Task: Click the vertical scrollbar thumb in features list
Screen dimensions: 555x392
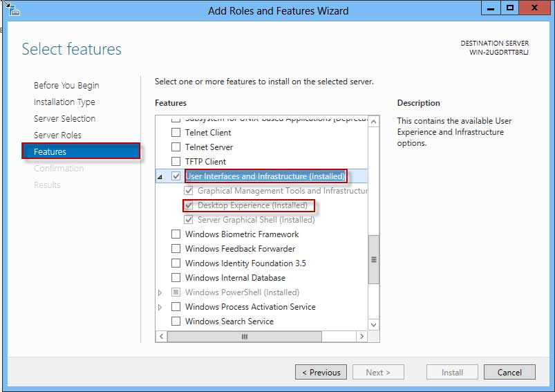Action: 373,259
